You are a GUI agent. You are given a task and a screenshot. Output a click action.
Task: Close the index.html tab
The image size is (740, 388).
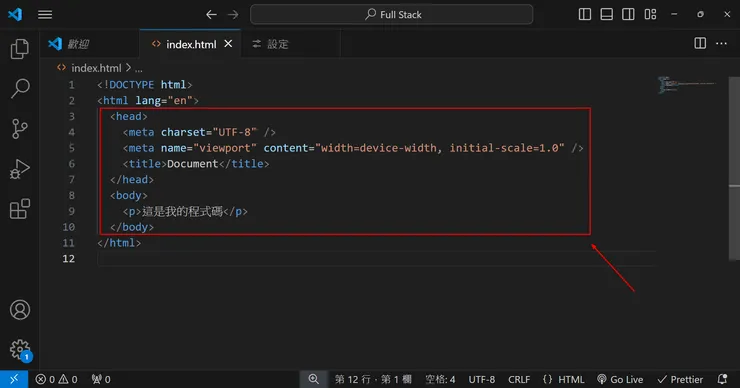coord(228,43)
